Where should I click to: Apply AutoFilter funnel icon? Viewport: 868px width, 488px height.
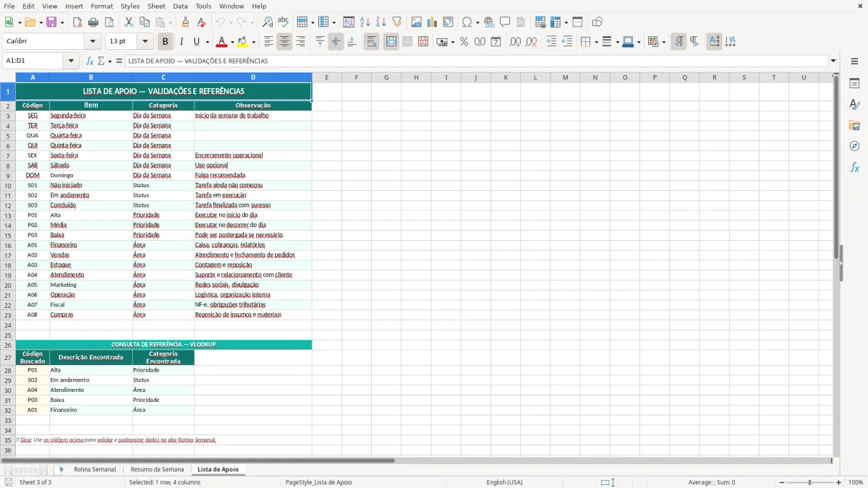397,22
